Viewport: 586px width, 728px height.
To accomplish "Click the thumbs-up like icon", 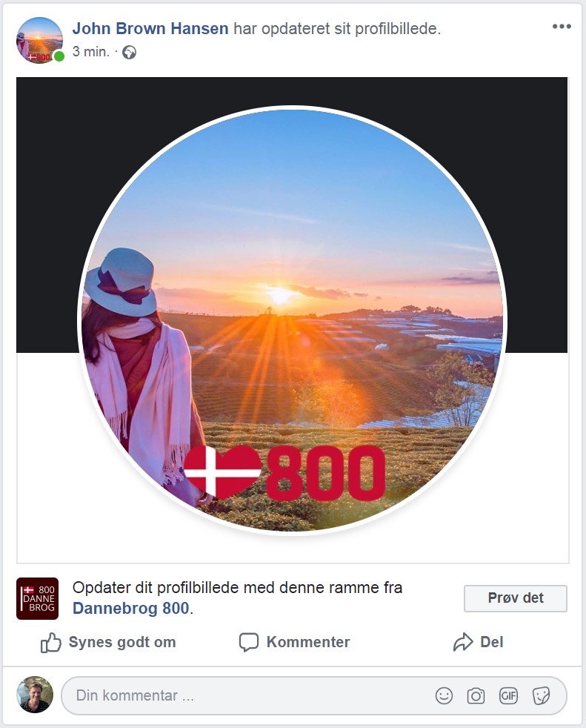I will 50,642.
